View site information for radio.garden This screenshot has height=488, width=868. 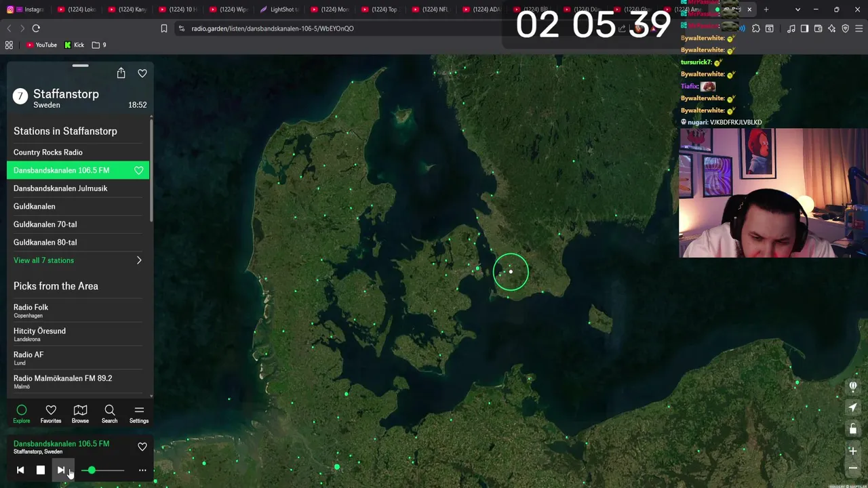coord(182,28)
